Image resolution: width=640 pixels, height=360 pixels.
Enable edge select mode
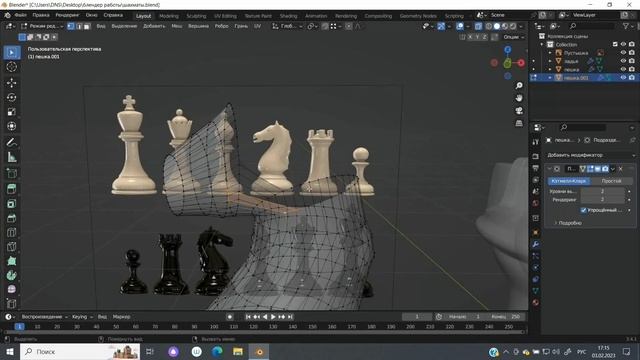pos(79,26)
